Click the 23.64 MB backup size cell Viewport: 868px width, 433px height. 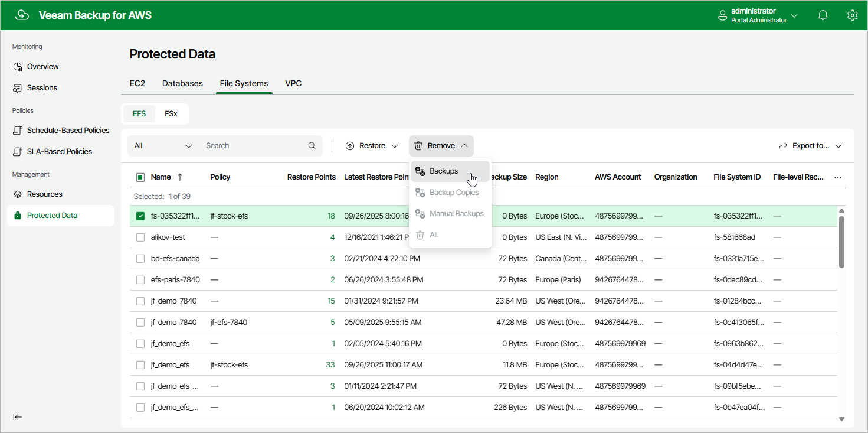pos(511,301)
